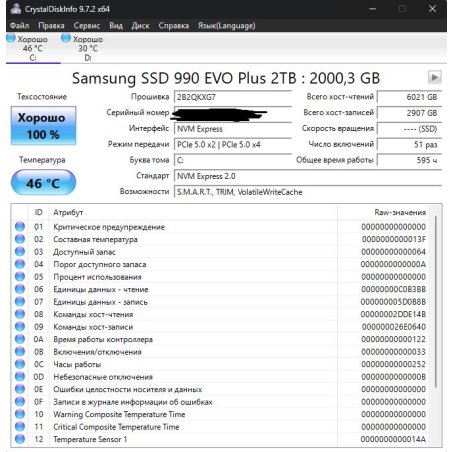Click the blue status icon of C: drive tab

tap(11, 38)
